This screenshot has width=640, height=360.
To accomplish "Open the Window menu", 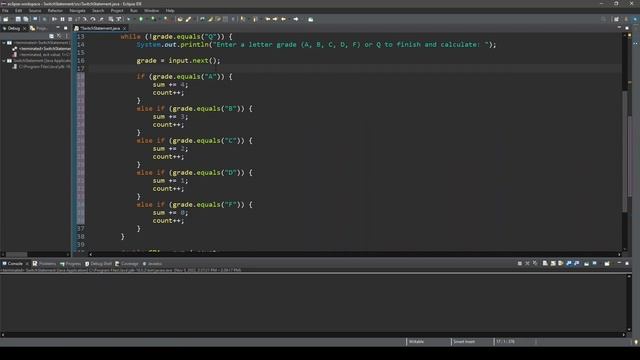I will coord(151,11).
